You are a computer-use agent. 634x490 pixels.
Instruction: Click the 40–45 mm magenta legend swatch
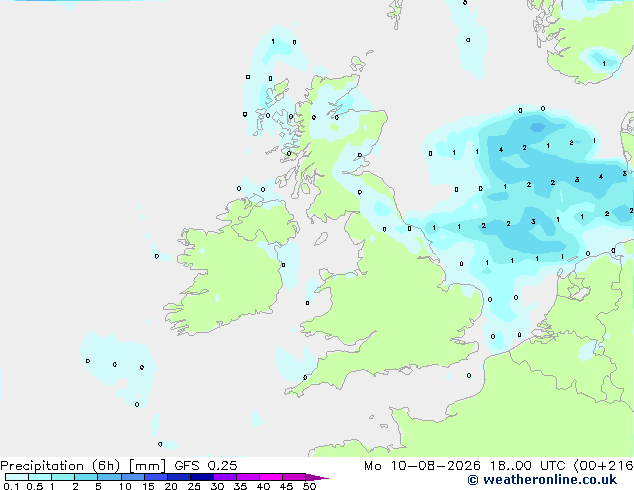tap(271, 477)
